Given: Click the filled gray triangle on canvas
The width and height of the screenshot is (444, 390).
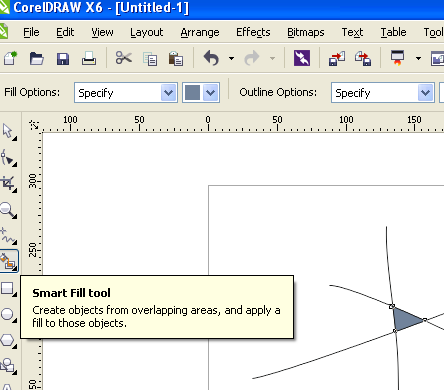Looking at the screenshot, I should tap(405, 319).
